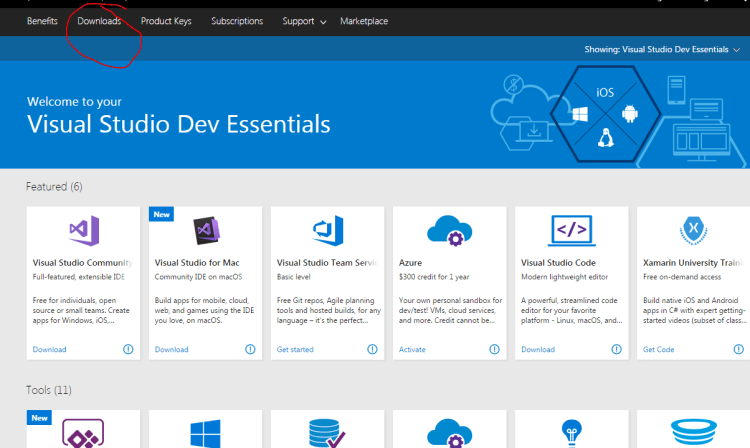
Task: Click Get started for Team Services
Action: 295,350
